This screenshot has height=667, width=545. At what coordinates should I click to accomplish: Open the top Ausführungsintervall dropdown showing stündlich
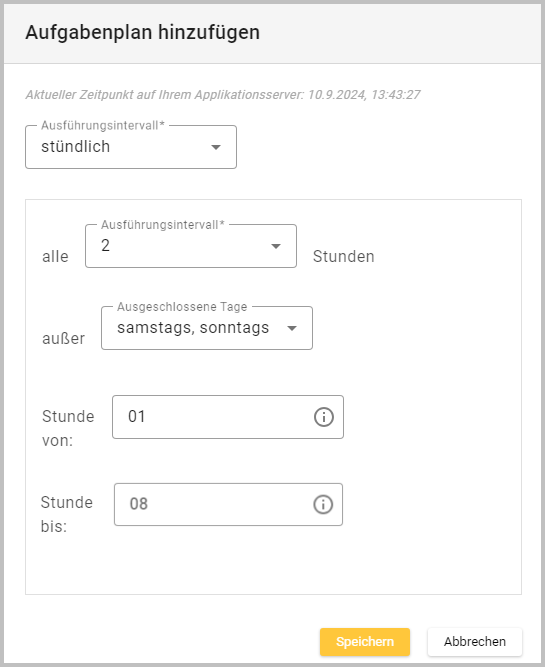click(x=131, y=147)
